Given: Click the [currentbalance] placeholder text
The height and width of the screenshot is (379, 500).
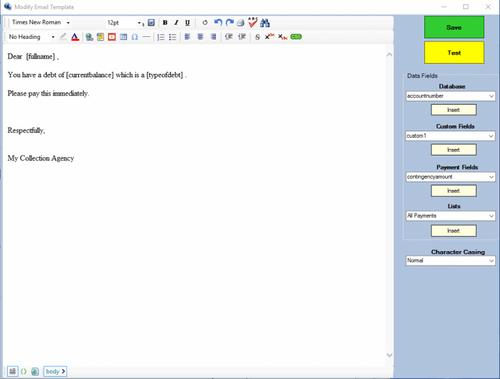Looking at the screenshot, I should [90, 75].
